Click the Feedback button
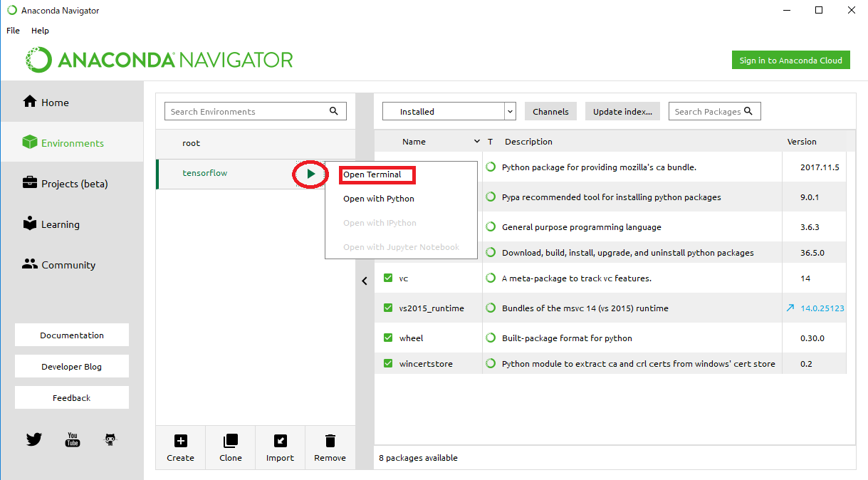 click(x=72, y=397)
